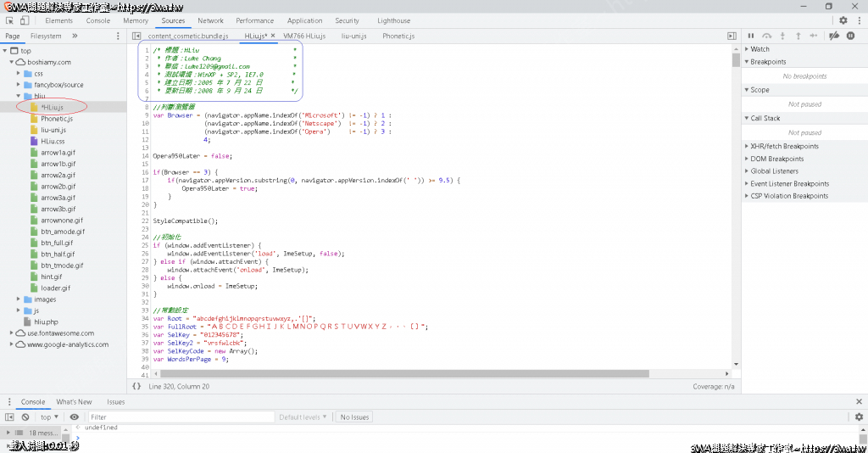Open the Phonetic.js file tab

point(398,36)
